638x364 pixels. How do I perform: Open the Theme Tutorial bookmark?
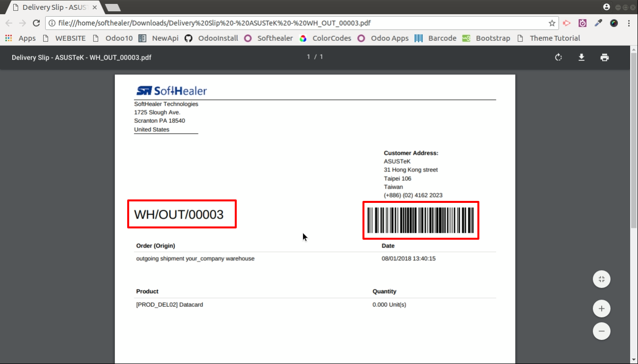click(548, 38)
